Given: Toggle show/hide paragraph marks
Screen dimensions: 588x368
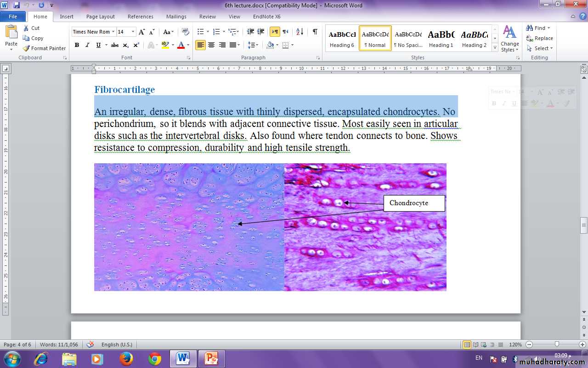Looking at the screenshot, I should pyautogui.click(x=315, y=32).
